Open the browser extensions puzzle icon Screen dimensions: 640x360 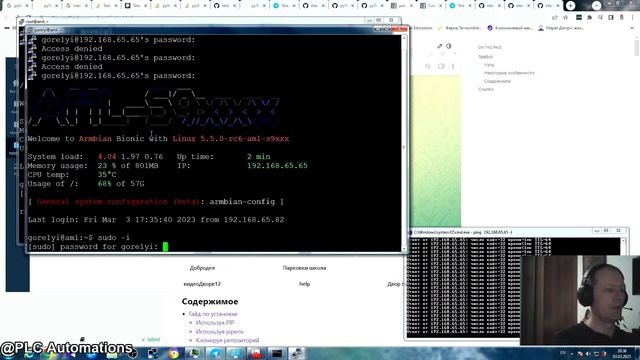click(x=589, y=18)
